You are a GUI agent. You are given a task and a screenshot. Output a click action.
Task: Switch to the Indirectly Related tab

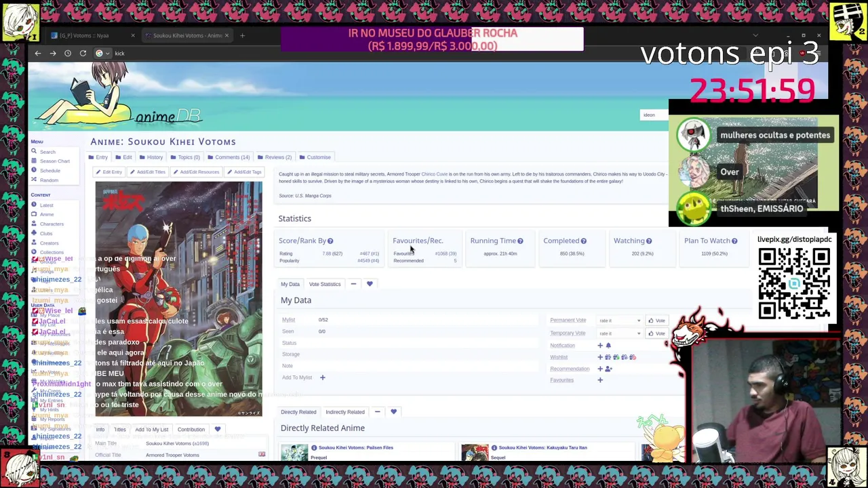point(344,411)
